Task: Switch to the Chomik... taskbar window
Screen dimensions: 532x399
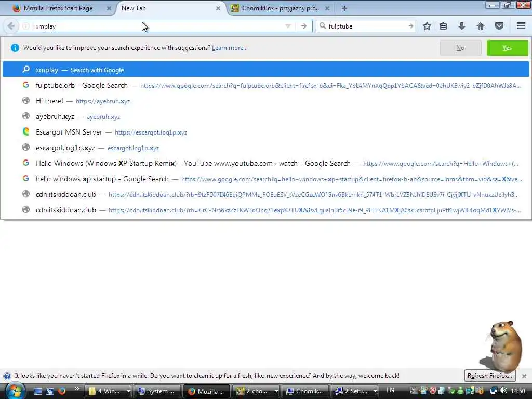Action: click(305, 391)
